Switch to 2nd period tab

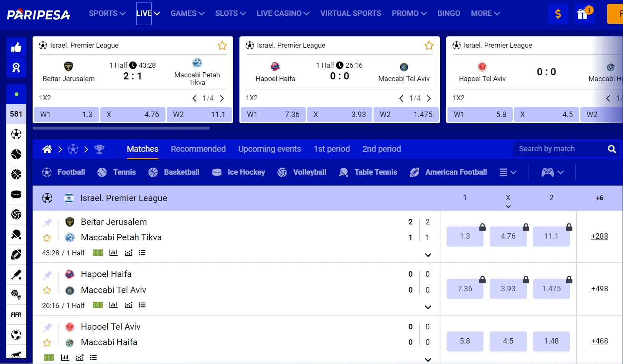(x=381, y=149)
